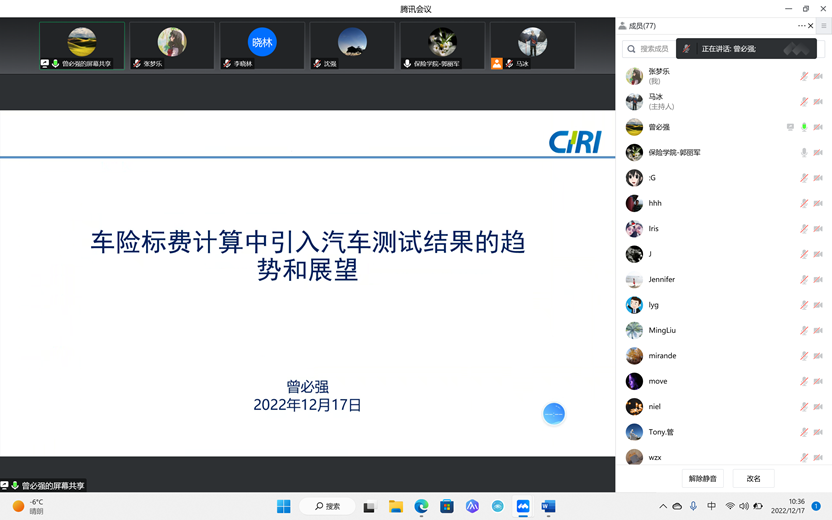Image resolution: width=832 pixels, height=520 pixels.
Task: Open Tencent Meeting from the taskbar
Action: point(523,507)
